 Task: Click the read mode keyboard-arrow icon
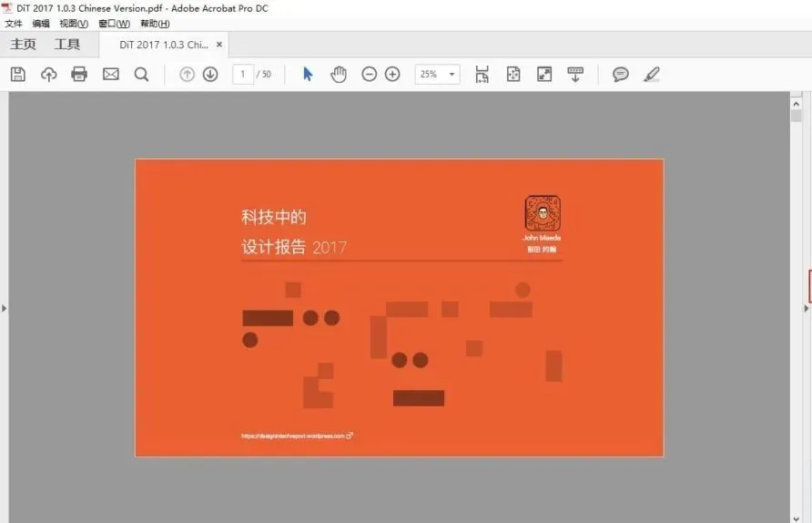point(575,74)
